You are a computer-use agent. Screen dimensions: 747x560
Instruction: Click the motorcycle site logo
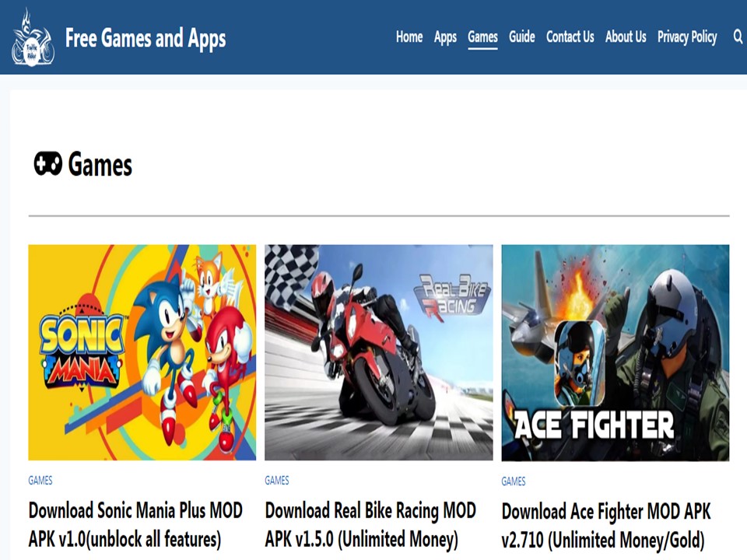[x=33, y=37]
